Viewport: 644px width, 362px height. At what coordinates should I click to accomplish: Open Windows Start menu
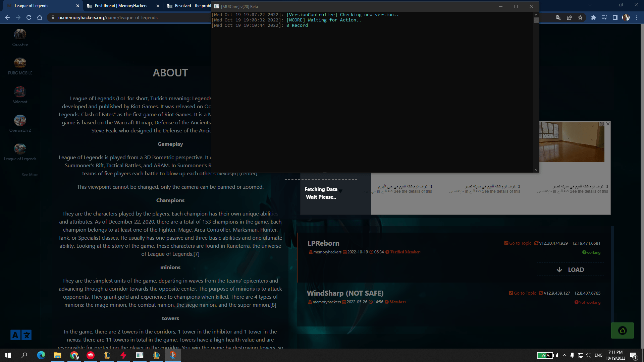(8, 355)
